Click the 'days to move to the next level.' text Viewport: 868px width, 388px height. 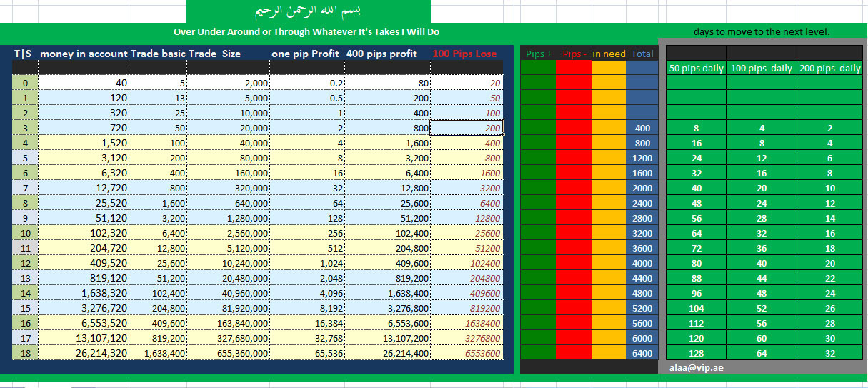(761, 31)
